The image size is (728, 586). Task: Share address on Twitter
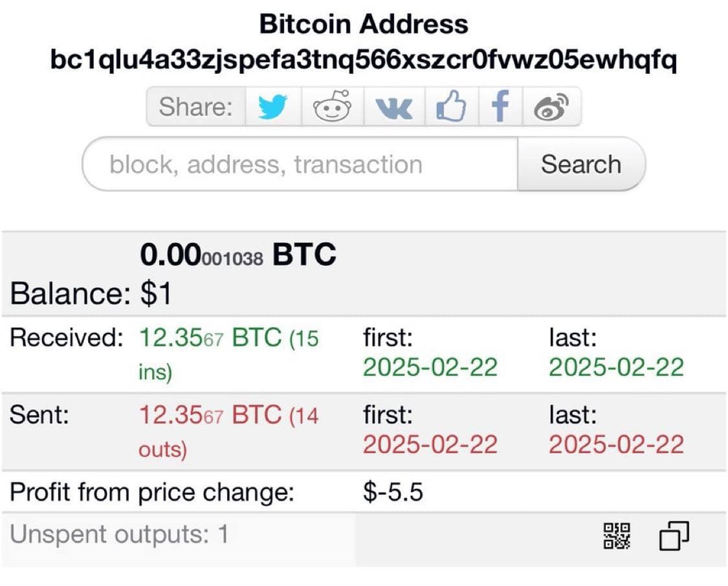[272, 107]
